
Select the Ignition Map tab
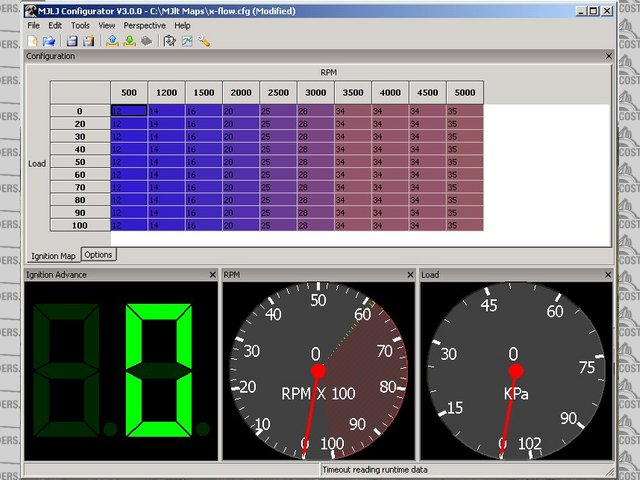(53, 256)
